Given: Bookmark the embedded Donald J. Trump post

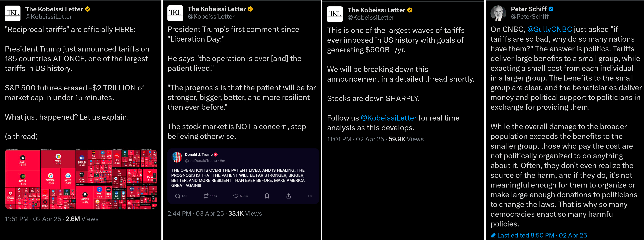Looking at the screenshot, I should pyautogui.click(x=267, y=196).
